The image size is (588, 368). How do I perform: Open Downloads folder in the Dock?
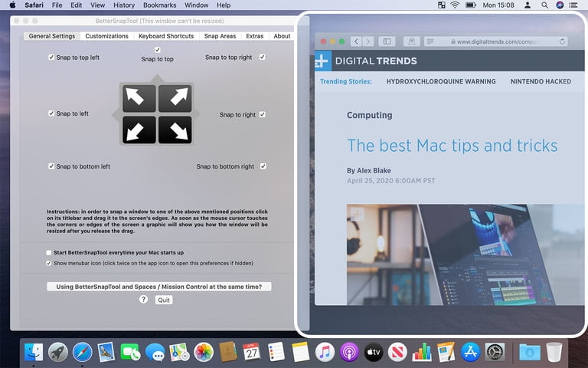click(530, 353)
